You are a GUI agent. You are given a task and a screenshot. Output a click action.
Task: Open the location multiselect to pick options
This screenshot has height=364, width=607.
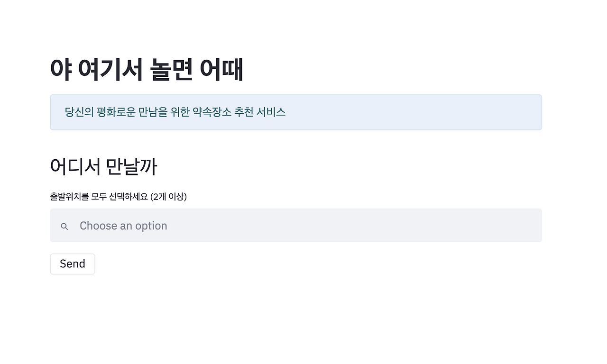296,225
